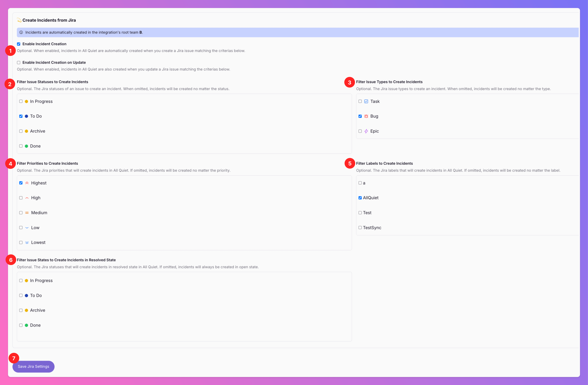Uncheck the AllQuiet label checkbox

pos(360,198)
